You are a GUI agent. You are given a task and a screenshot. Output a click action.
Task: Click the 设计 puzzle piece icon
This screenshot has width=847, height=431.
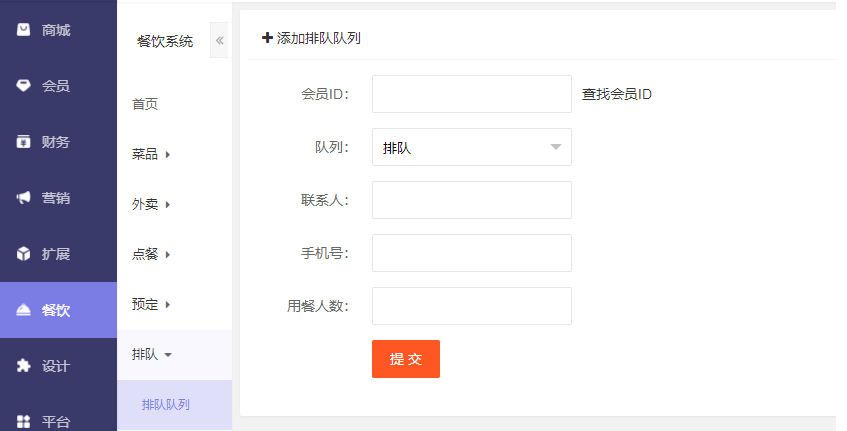[x=24, y=366]
